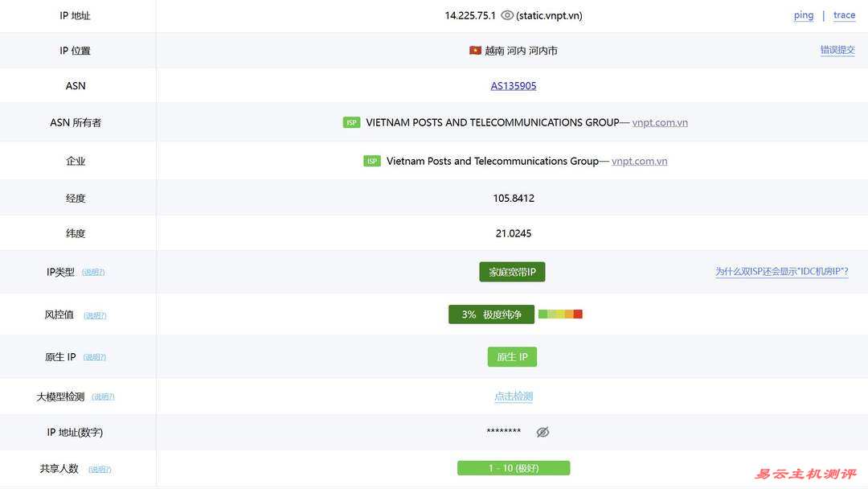Open the AS135905 ASN link
This screenshot has height=489, width=868.
(x=514, y=86)
